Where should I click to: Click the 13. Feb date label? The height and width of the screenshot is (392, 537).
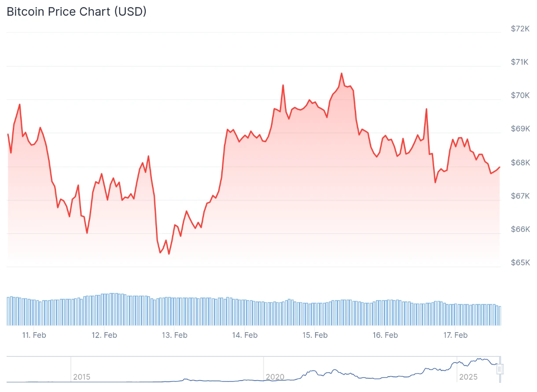pyautogui.click(x=175, y=335)
